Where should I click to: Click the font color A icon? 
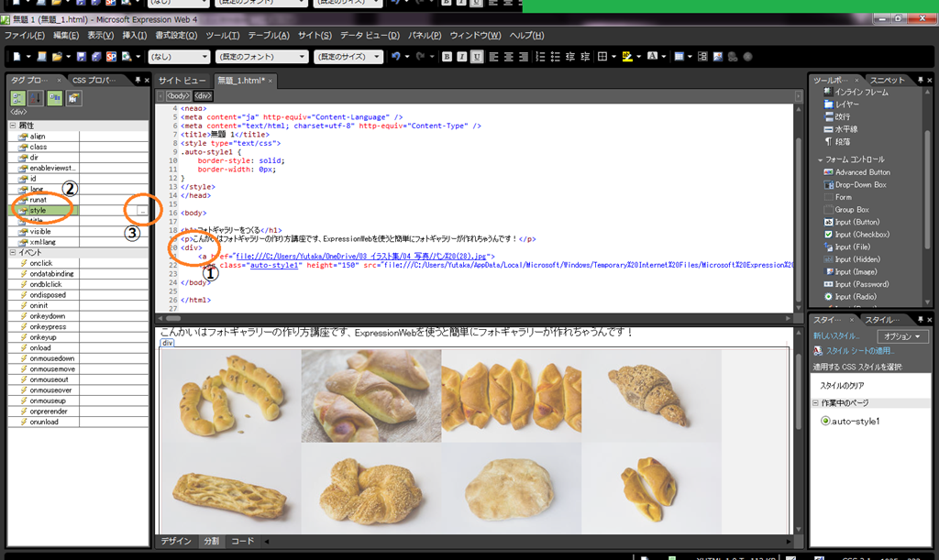tap(652, 57)
